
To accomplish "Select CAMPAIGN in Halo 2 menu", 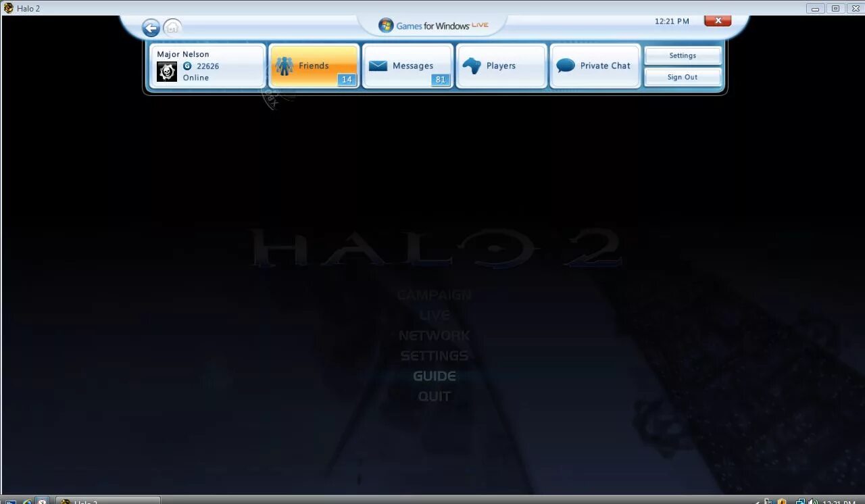I will pos(435,295).
